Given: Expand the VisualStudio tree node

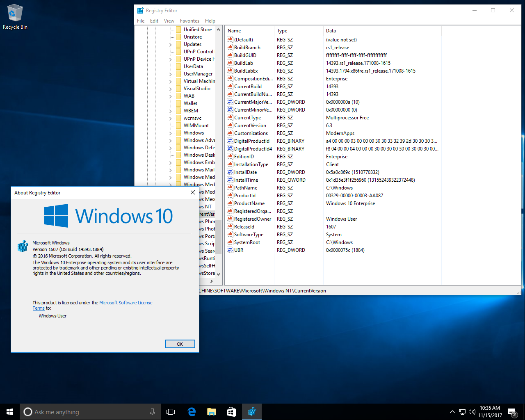Looking at the screenshot, I should (x=171, y=89).
